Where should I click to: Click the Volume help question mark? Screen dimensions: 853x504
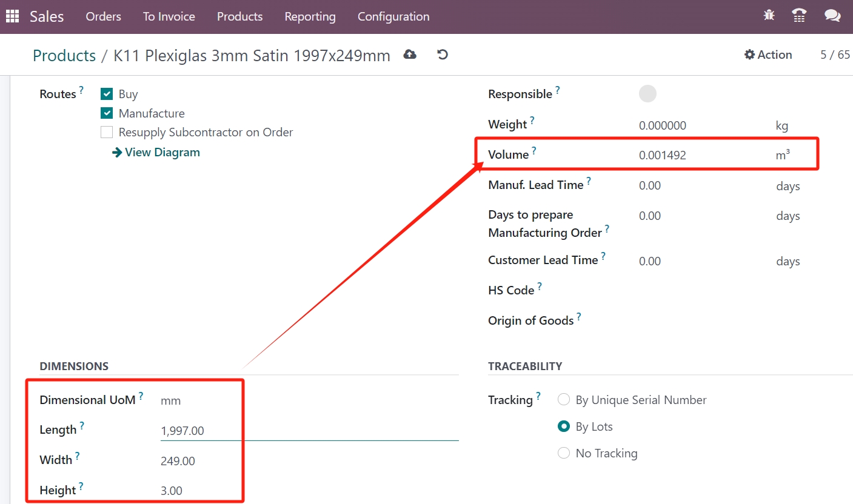point(534,150)
